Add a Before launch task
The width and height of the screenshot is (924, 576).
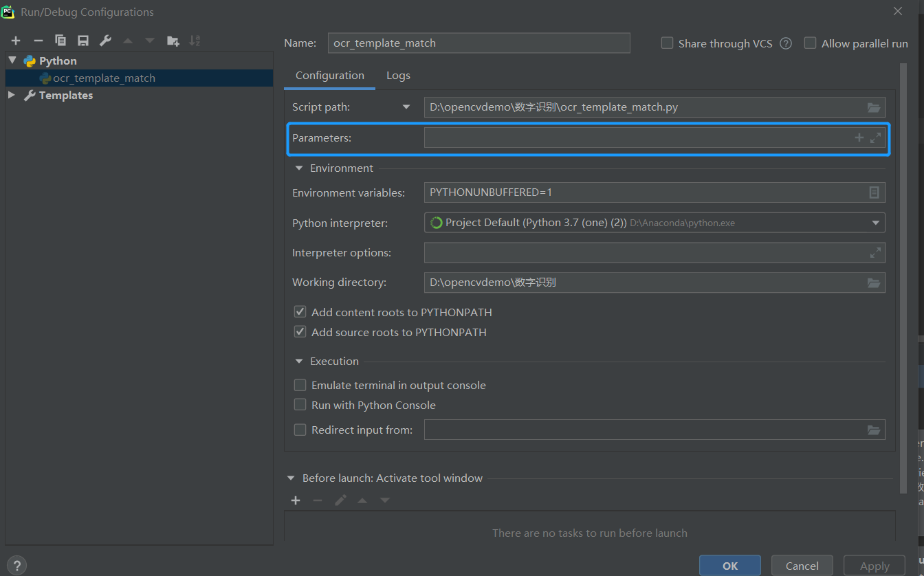point(296,500)
